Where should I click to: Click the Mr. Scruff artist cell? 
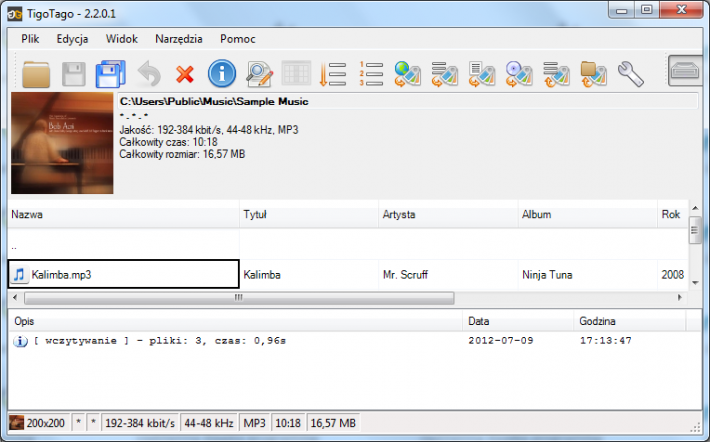(448, 274)
